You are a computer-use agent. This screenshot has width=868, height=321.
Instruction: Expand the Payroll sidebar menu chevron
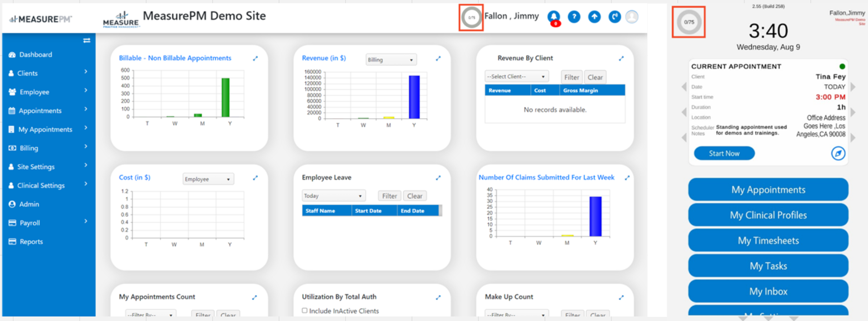click(x=86, y=221)
